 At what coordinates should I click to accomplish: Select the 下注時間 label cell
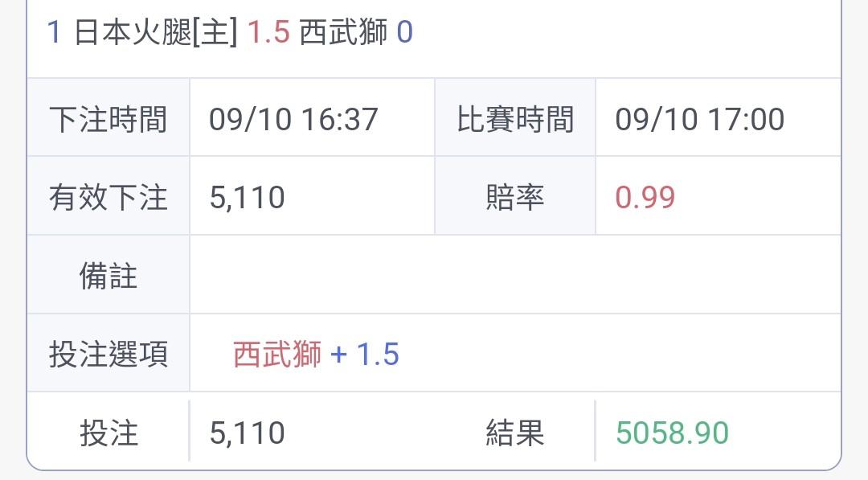coord(108,117)
